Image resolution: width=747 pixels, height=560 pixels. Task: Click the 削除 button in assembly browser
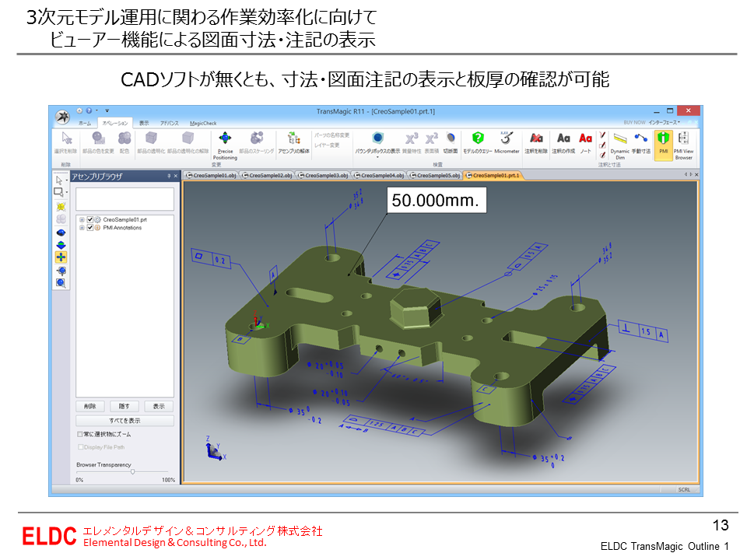[x=90, y=406]
